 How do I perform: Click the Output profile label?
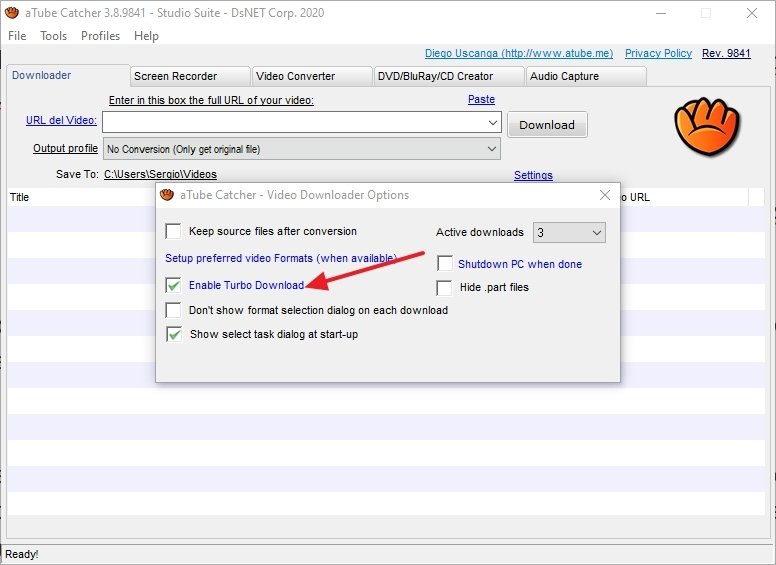65,148
